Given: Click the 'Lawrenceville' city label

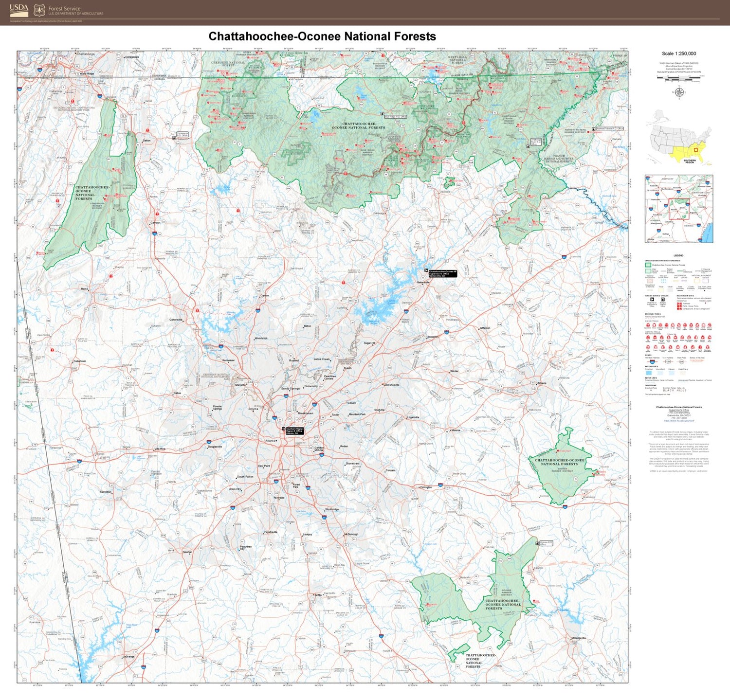Looking at the screenshot, I should tap(391, 385).
